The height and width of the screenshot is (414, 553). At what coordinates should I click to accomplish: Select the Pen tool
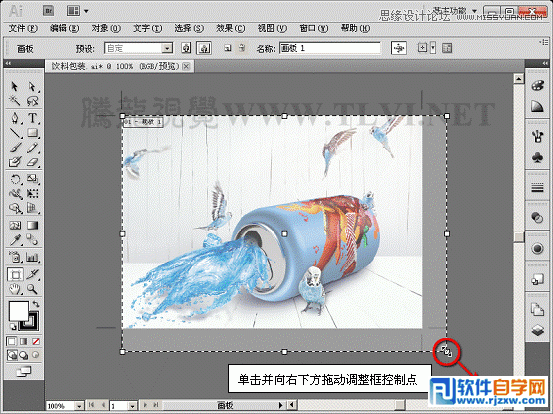coord(15,118)
